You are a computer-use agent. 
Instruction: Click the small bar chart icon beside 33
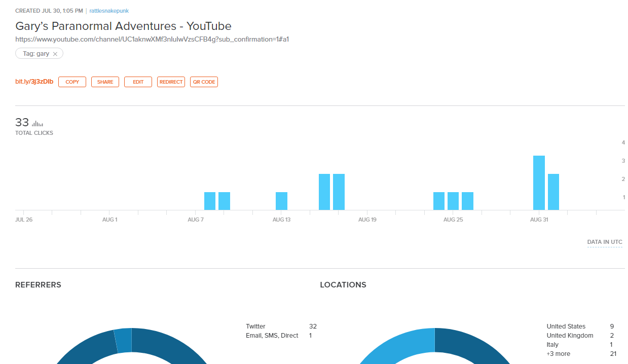coord(38,123)
